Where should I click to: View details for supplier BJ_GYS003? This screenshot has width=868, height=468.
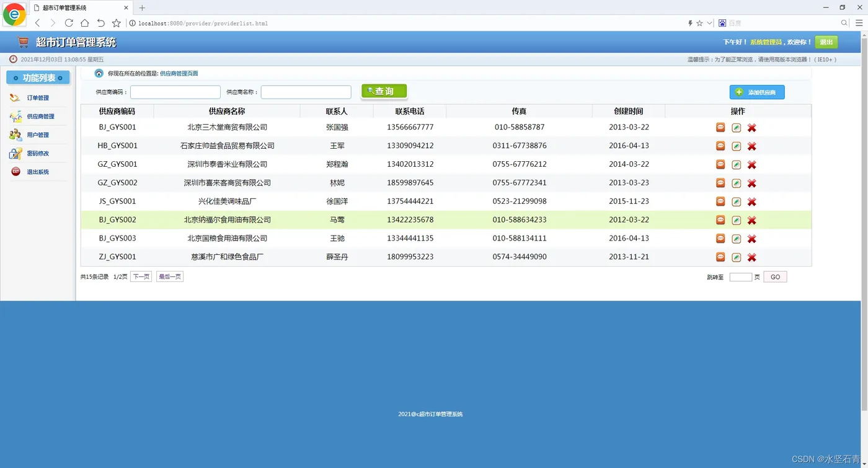720,239
